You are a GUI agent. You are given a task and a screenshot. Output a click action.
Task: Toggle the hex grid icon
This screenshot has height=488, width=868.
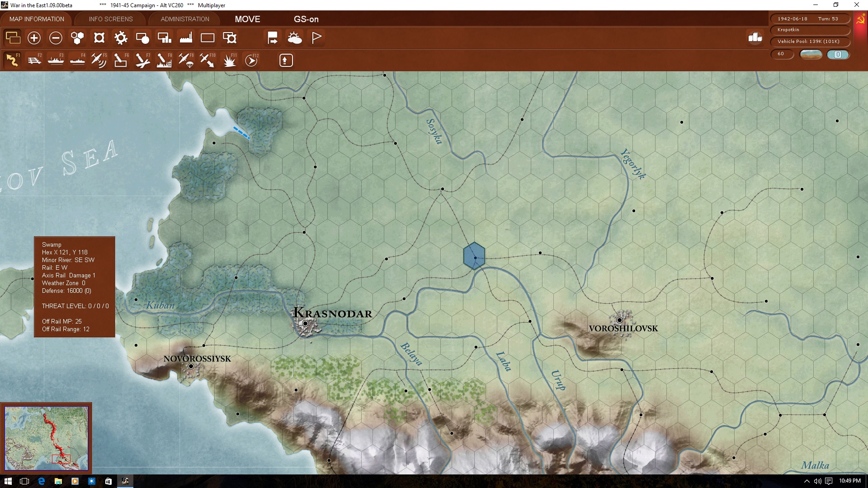tap(77, 38)
